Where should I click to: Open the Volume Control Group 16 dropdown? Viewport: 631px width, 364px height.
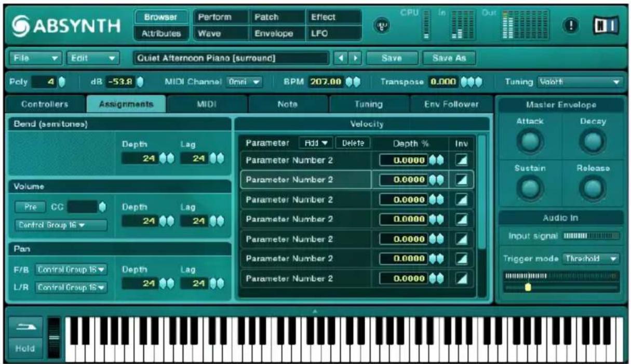pyautogui.click(x=61, y=225)
